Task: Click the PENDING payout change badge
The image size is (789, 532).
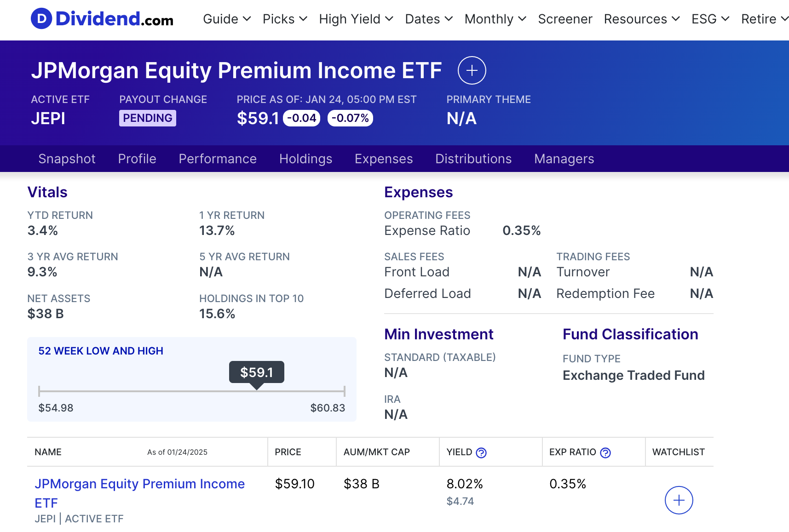Action: tap(148, 118)
